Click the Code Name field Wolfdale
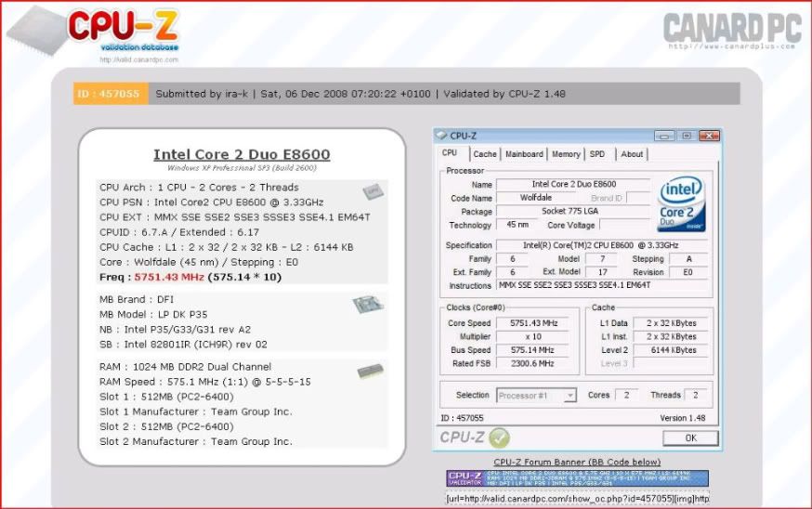 click(536, 198)
